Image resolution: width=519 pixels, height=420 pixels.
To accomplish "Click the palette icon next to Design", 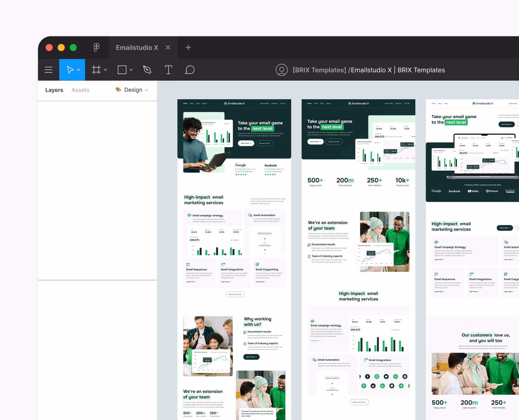I will [x=118, y=90].
